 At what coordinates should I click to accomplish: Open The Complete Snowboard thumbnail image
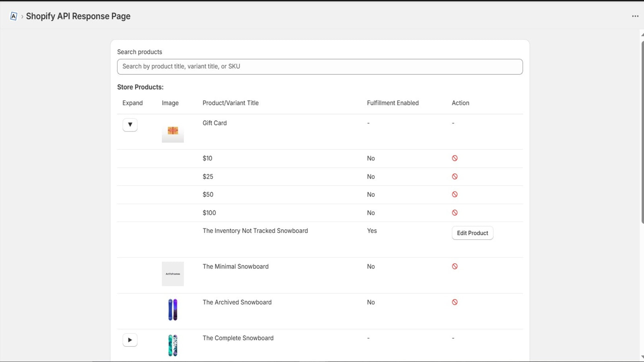(x=173, y=346)
